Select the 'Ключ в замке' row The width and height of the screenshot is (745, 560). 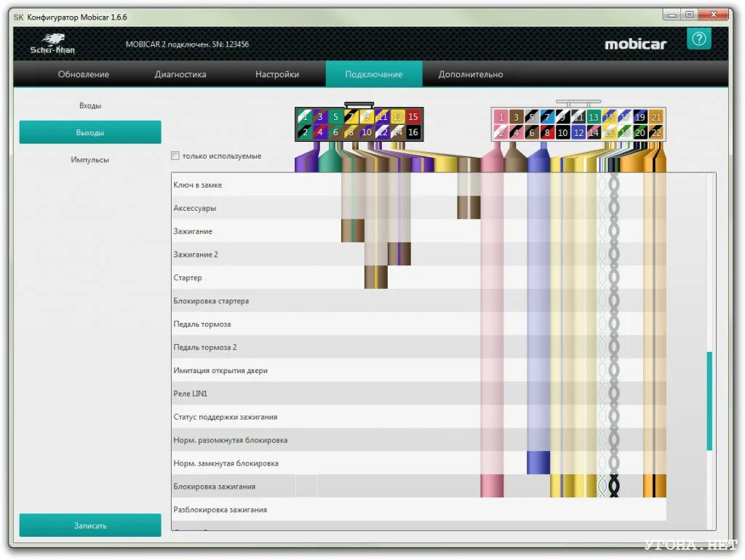pyautogui.click(x=418, y=185)
